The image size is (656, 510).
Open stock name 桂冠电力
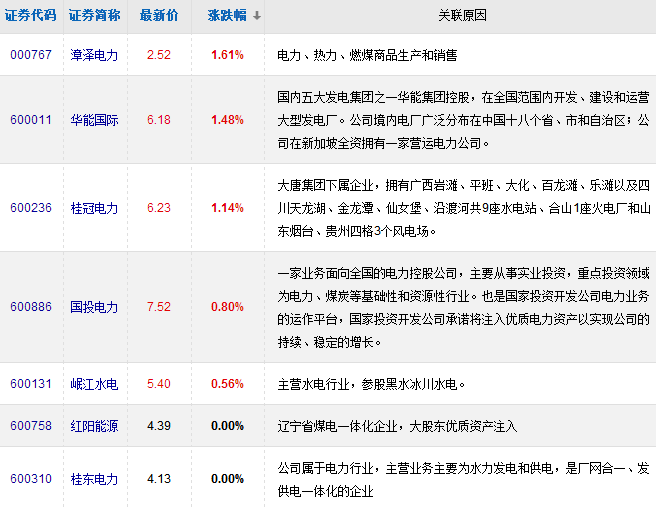94,208
